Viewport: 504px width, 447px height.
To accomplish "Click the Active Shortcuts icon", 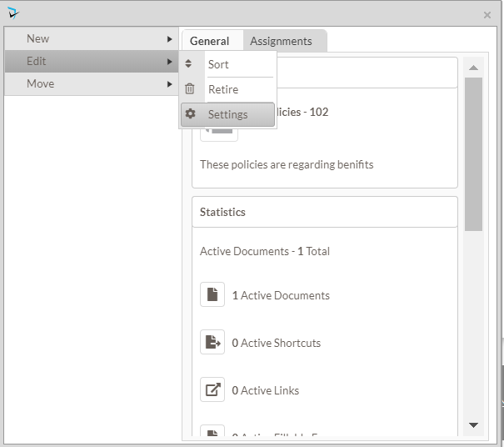I will coord(212,342).
